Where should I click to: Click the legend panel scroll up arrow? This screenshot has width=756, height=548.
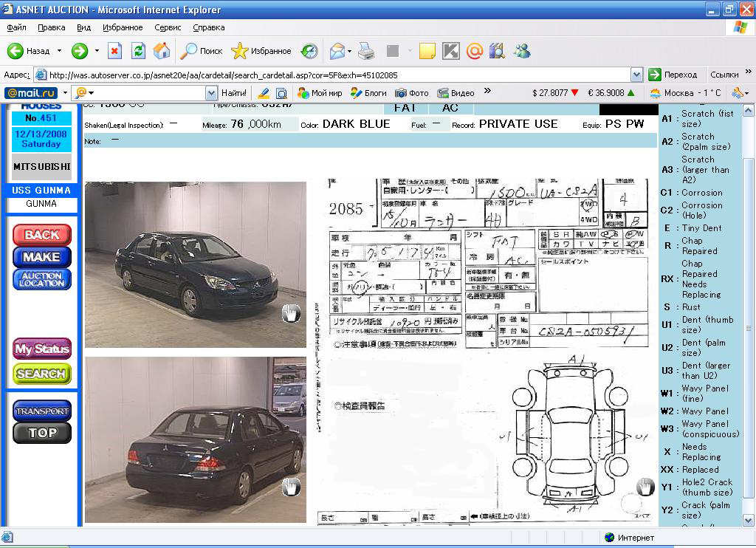click(x=748, y=112)
